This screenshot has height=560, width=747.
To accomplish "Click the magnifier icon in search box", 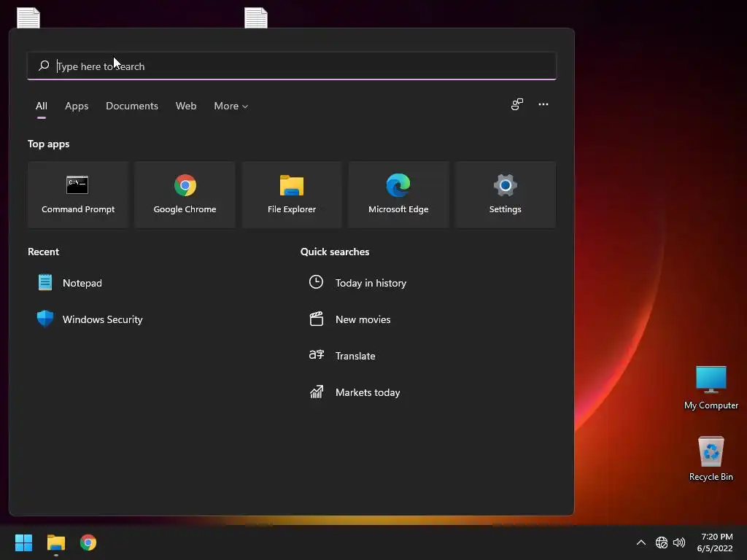I will tap(44, 66).
